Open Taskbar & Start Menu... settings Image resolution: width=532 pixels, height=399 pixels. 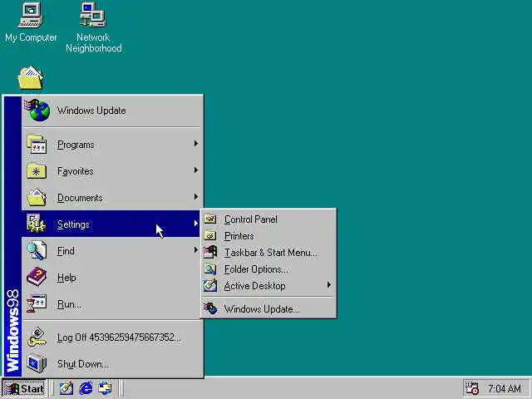tap(268, 253)
